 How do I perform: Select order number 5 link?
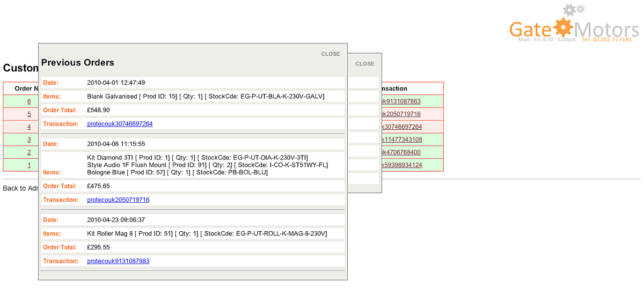click(x=29, y=114)
